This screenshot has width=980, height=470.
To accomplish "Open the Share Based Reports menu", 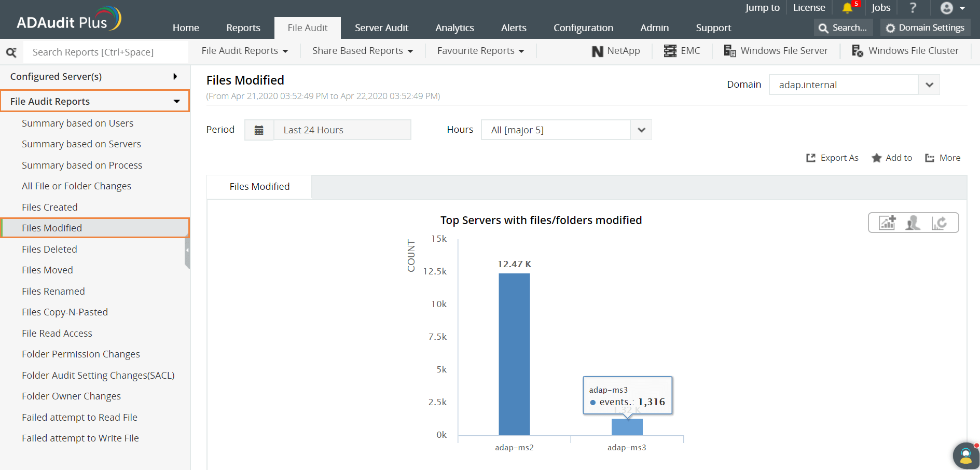I will point(363,51).
